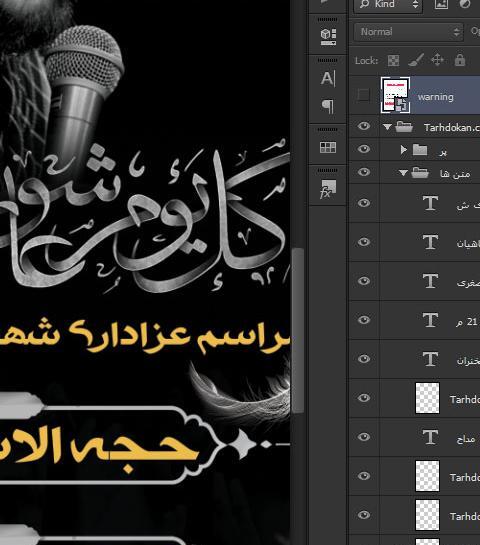This screenshot has height=545, width=480.
Task: Click the T icon of first text layer
Action: pyautogui.click(x=430, y=203)
